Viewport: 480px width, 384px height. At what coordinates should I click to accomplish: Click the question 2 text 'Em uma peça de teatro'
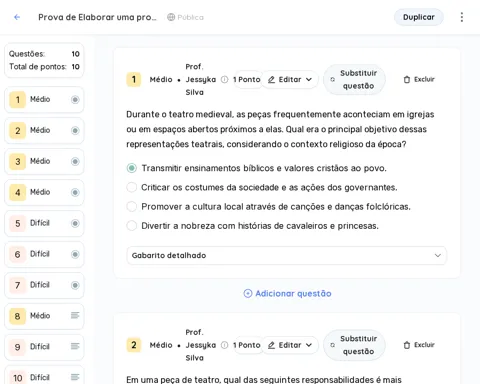pyautogui.click(x=264, y=379)
